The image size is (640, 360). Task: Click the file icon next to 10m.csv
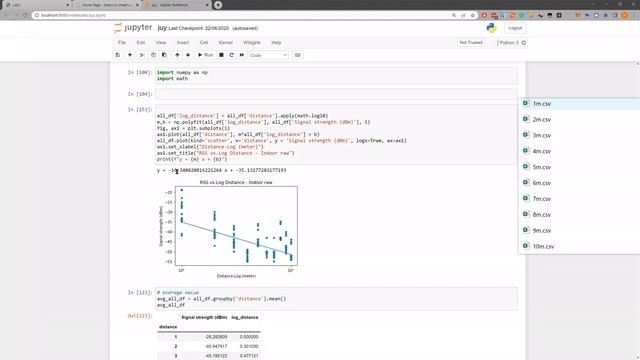coord(526,246)
